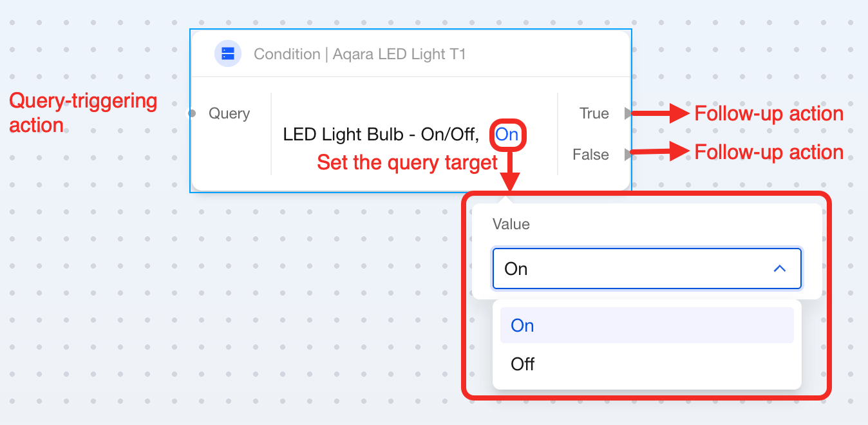The image size is (868, 425).
Task: Click the False output label
Action: tap(590, 155)
